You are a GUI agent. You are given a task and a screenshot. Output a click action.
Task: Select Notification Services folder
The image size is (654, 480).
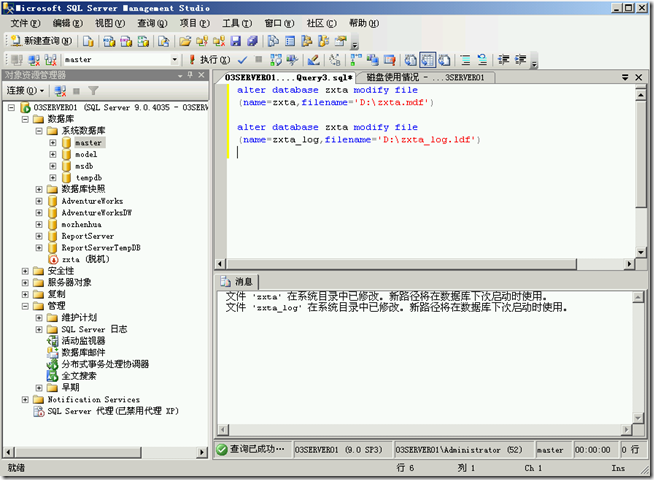pyautogui.click(x=94, y=400)
